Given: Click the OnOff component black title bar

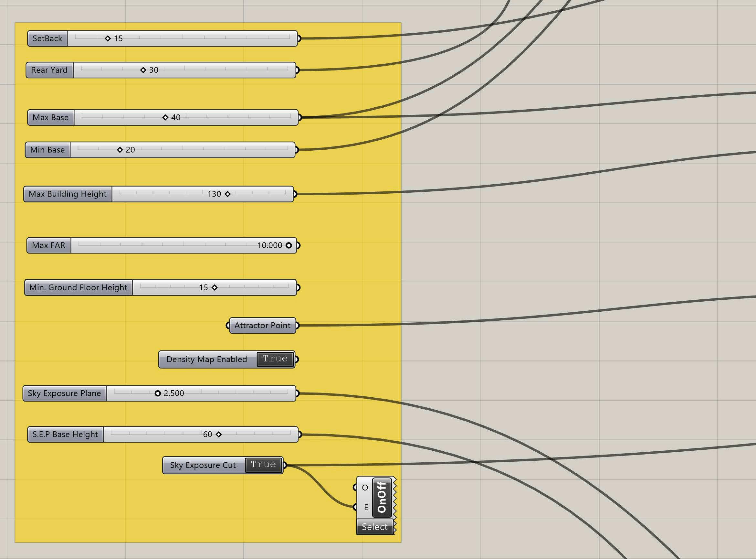Looking at the screenshot, I should [x=382, y=498].
